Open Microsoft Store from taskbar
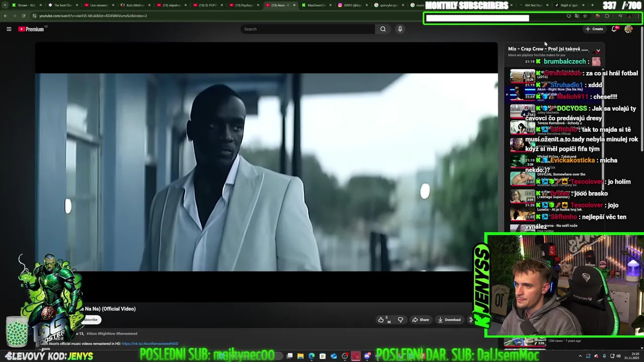 323,356
